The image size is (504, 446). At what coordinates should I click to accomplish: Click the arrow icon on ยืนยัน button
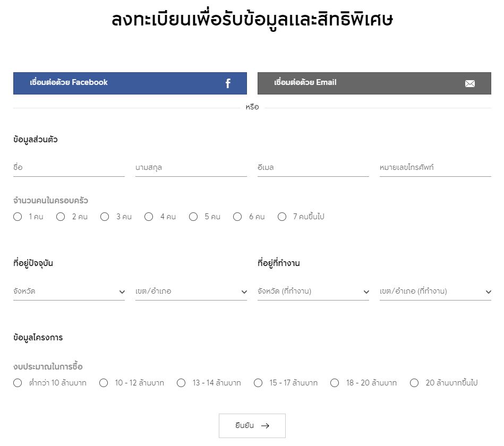pos(266,426)
